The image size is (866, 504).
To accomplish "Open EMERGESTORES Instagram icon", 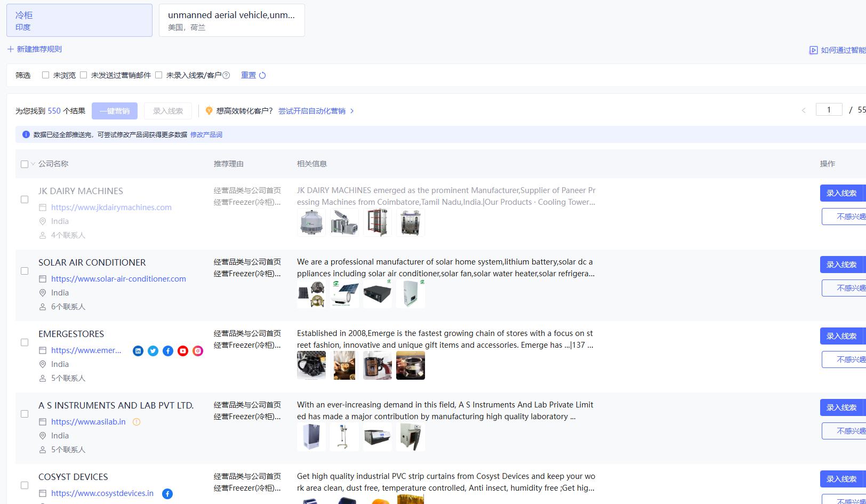I will click(x=198, y=351).
